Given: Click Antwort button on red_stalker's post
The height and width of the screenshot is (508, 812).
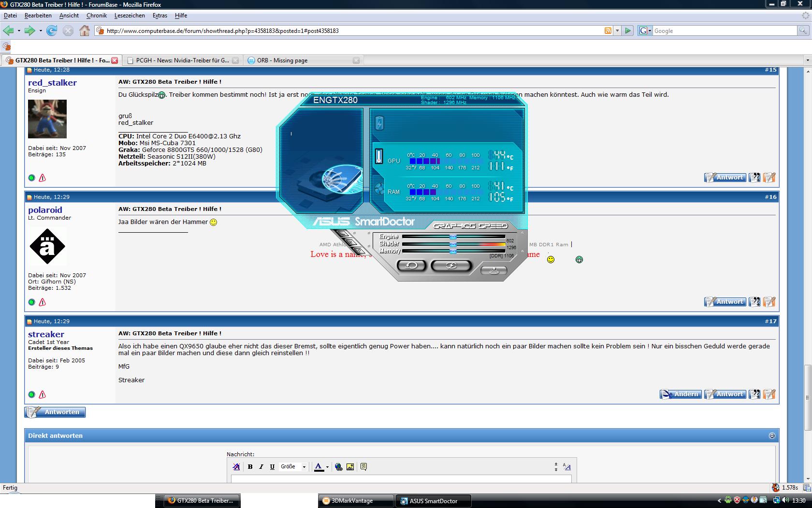Looking at the screenshot, I should point(725,178).
